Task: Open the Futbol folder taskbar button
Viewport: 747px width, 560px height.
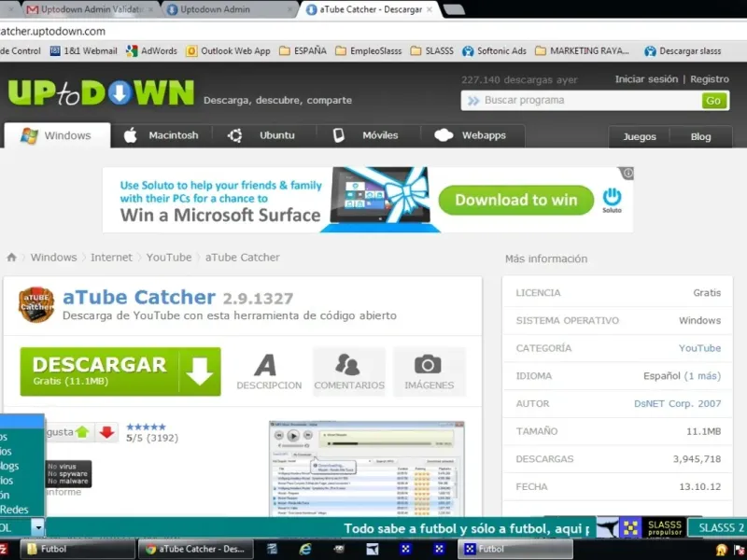Action: pos(77,549)
